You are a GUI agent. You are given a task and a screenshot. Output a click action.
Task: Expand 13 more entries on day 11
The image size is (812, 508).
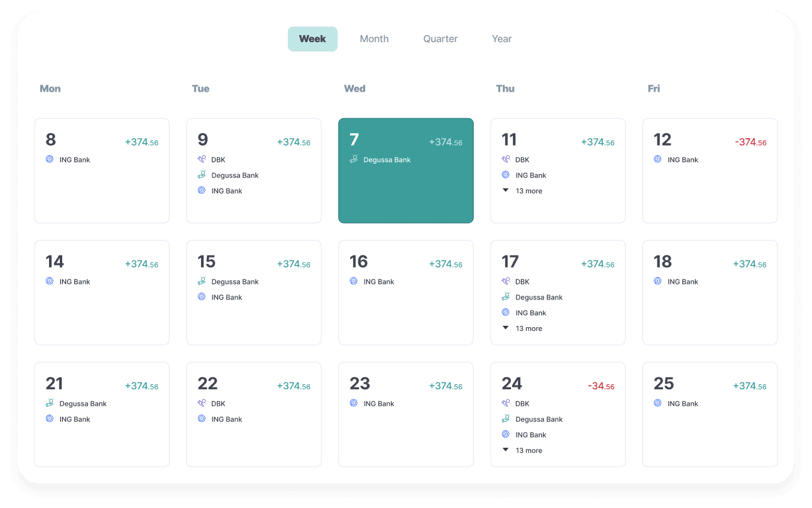[522, 191]
